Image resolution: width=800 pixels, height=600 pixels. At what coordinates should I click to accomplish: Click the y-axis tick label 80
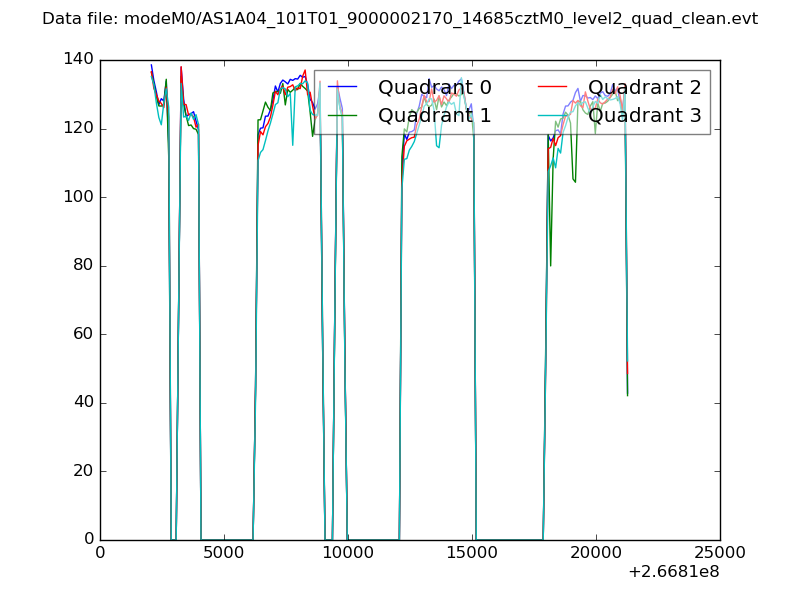(x=82, y=266)
